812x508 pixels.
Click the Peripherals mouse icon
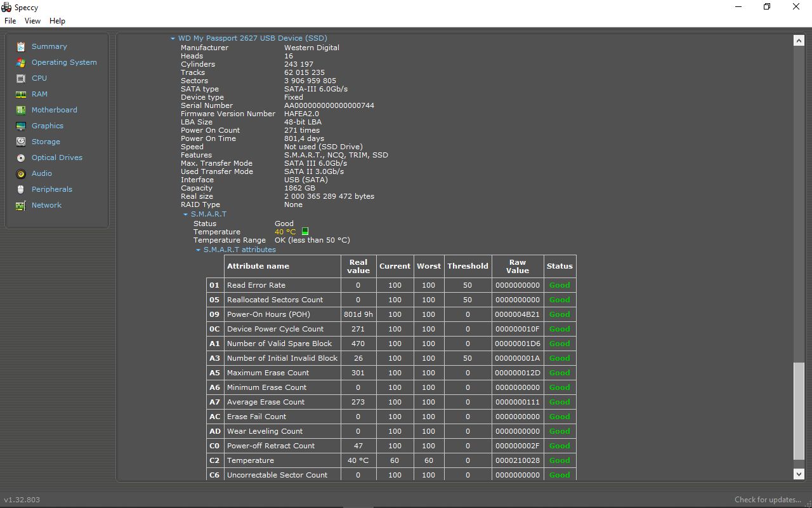[x=21, y=189]
